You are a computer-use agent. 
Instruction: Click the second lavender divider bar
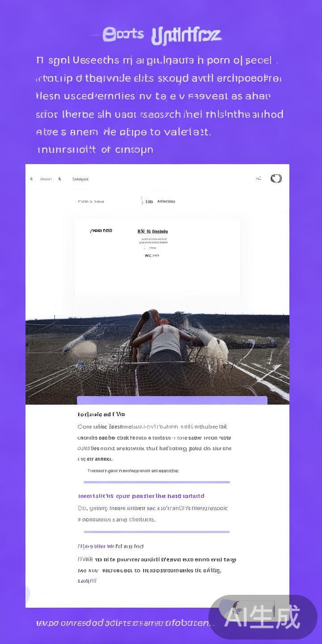pyautogui.click(x=157, y=532)
